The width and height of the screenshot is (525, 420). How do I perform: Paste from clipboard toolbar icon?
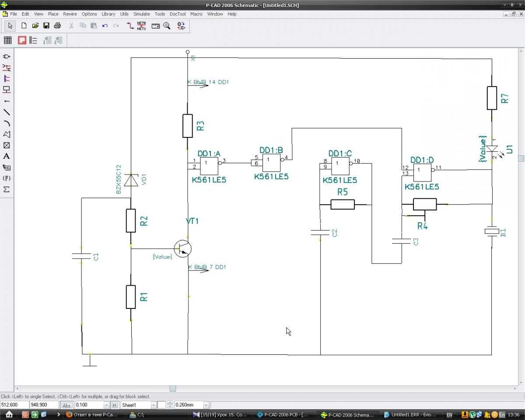94,26
